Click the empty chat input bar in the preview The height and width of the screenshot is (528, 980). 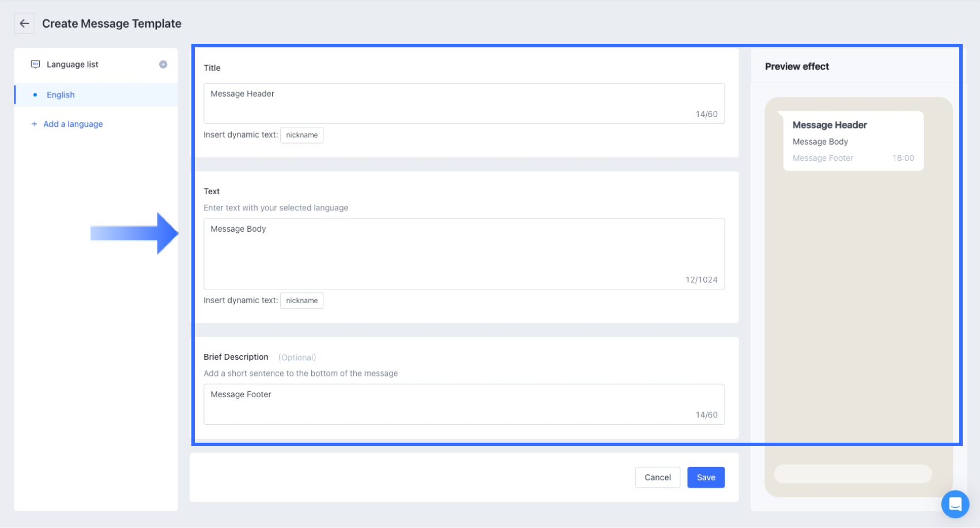point(852,474)
